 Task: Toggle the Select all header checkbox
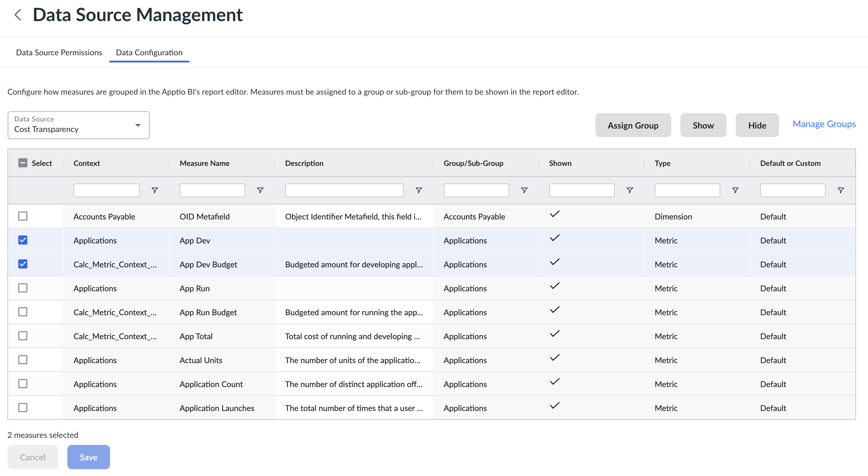pos(23,163)
